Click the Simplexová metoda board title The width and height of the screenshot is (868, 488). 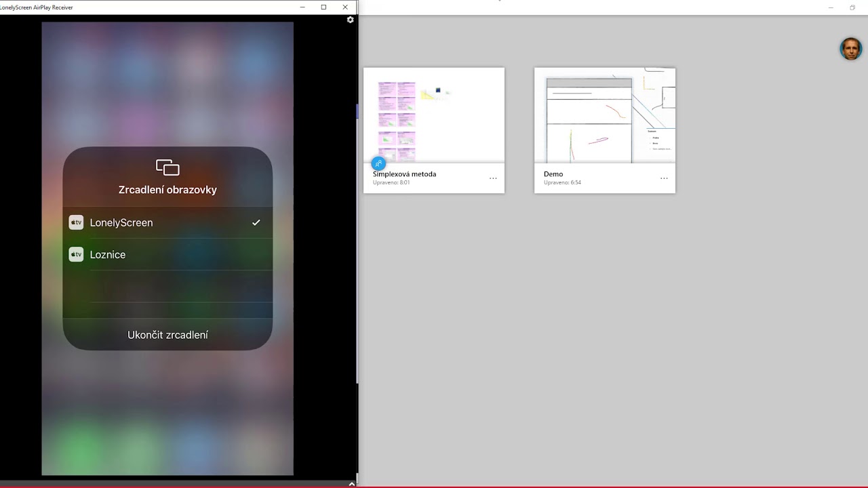click(404, 174)
